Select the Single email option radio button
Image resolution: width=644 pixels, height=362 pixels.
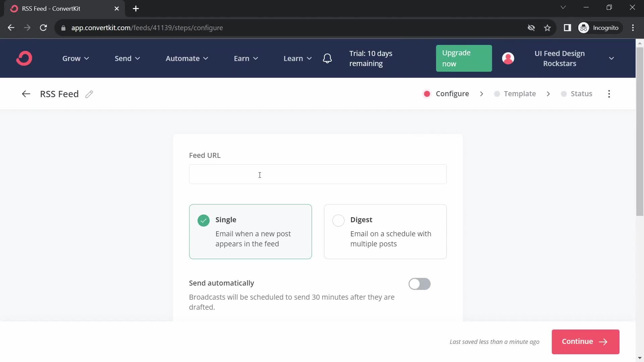click(203, 220)
